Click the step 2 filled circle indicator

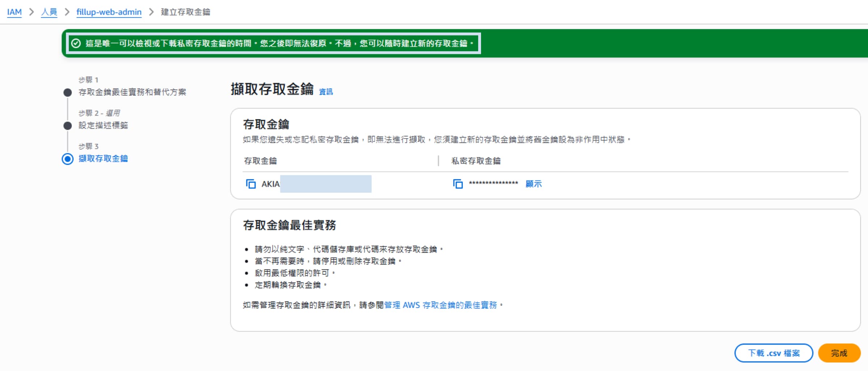tap(67, 125)
